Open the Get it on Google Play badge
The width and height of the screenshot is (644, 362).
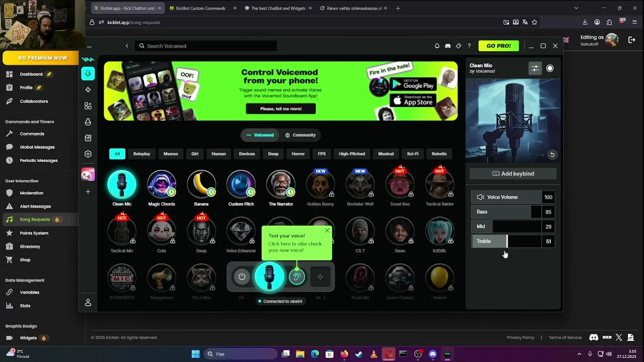[x=413, y=85]
